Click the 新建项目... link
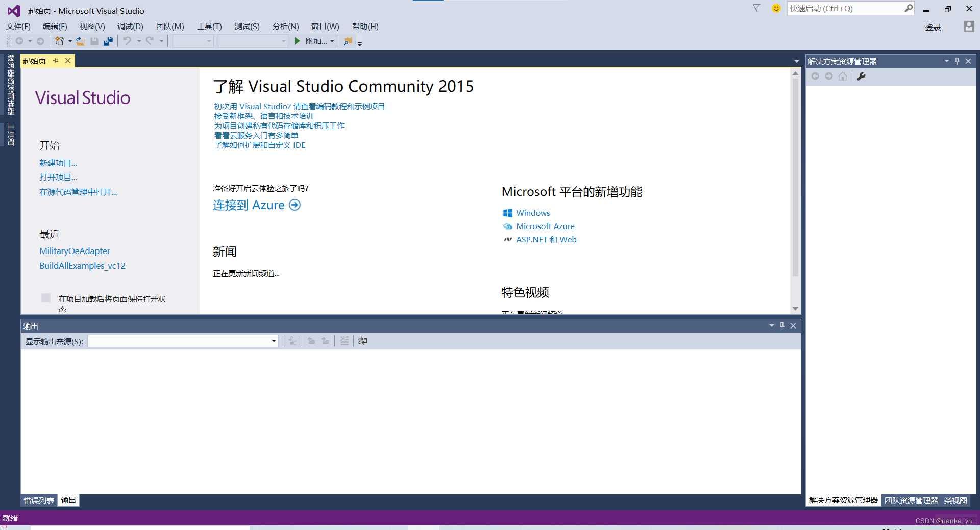 pos(58,163)
